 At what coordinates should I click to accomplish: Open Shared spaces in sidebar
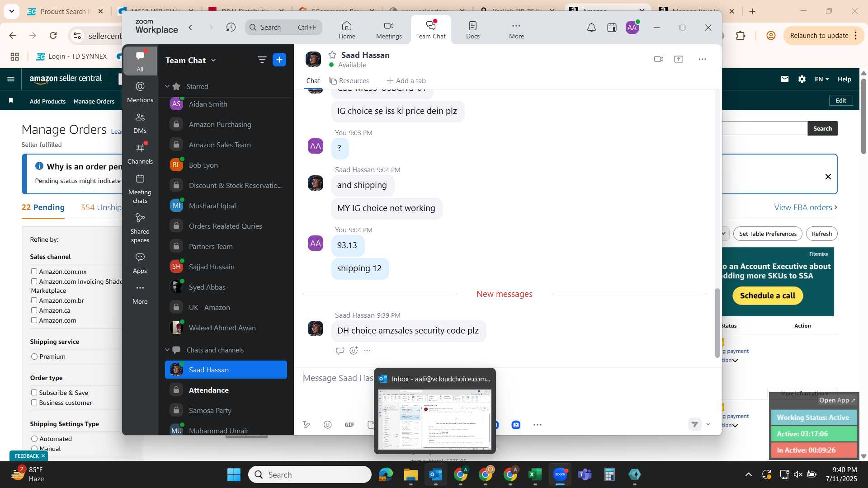click(x=140, y=228)
